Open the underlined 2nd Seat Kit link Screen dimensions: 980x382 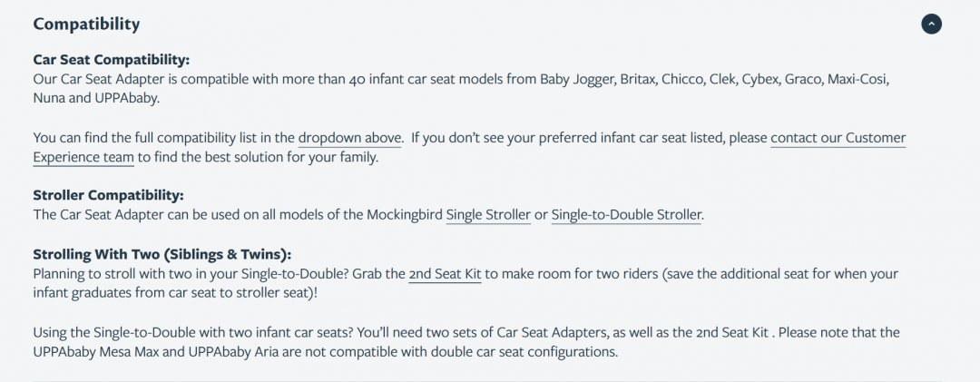[x=445, y=273]
